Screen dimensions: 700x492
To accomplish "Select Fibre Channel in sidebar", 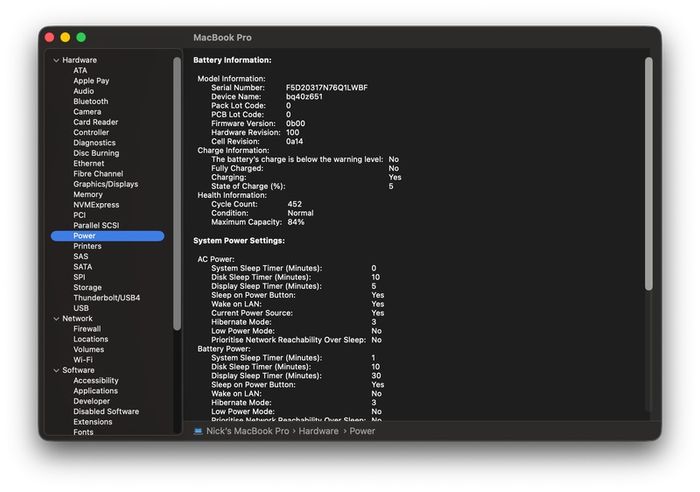I will [98, 174].
